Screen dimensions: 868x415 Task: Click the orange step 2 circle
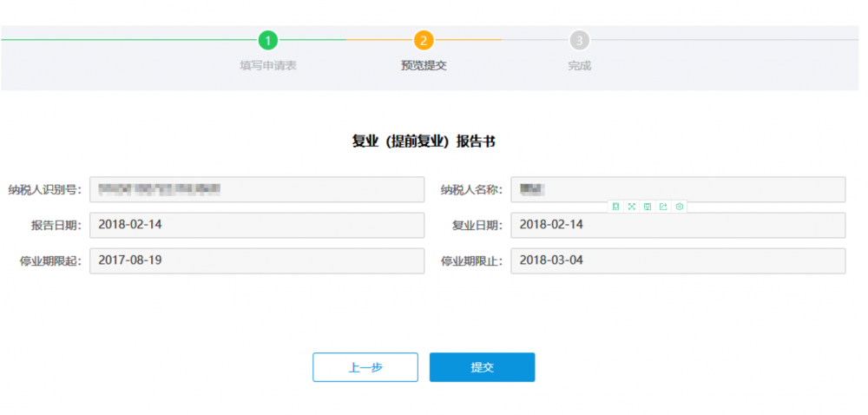(423, 40)
